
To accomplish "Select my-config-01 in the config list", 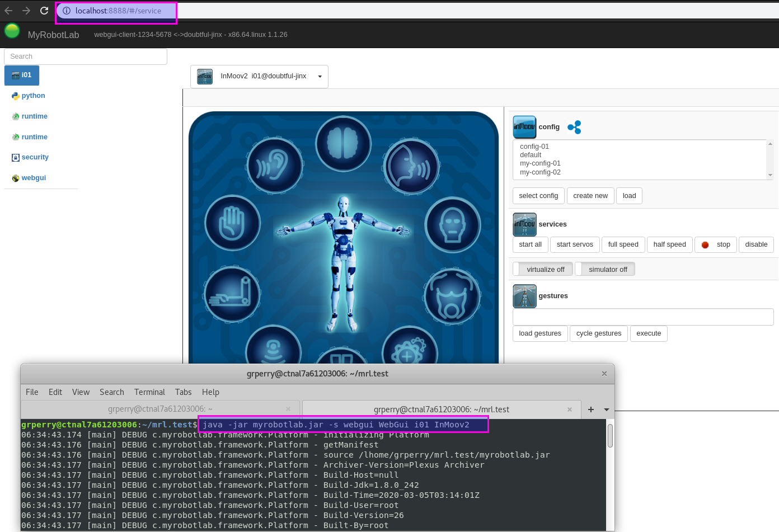I will [x=540, y=163].
